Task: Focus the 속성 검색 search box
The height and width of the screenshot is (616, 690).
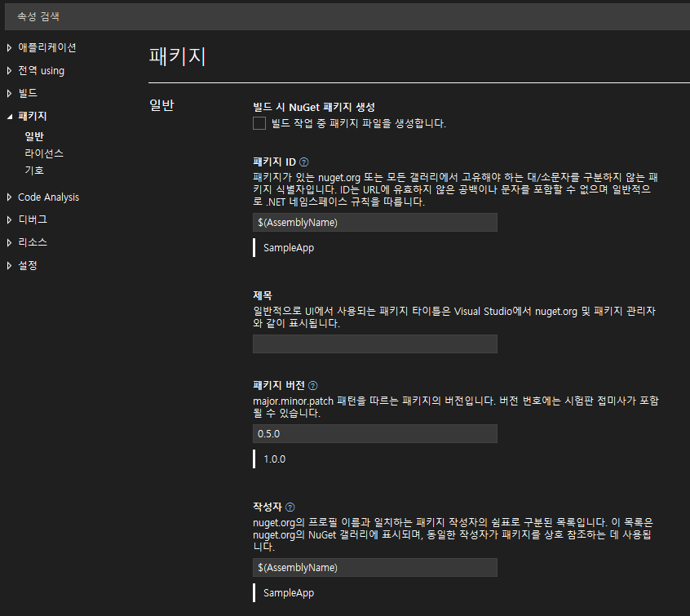Action: click(x=347, y=17)
